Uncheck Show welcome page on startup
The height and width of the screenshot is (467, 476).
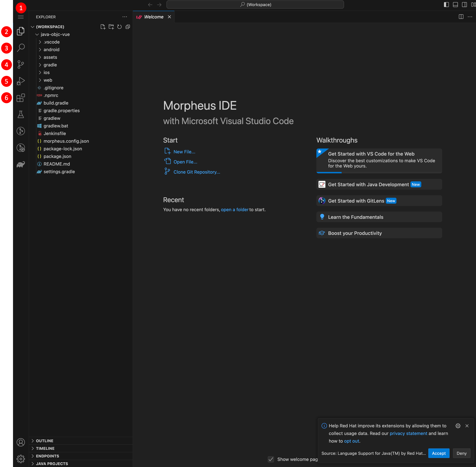coord(271,459)
